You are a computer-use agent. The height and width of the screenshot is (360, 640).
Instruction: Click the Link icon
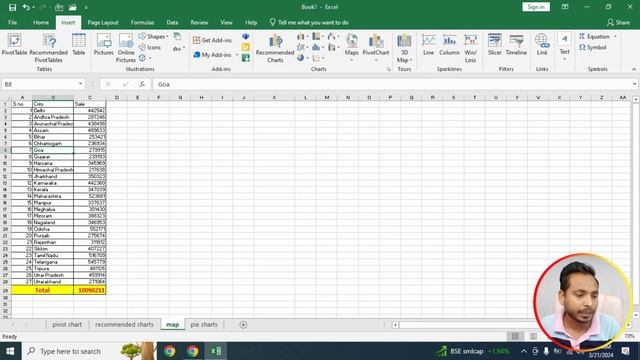[x=542, y=45]
